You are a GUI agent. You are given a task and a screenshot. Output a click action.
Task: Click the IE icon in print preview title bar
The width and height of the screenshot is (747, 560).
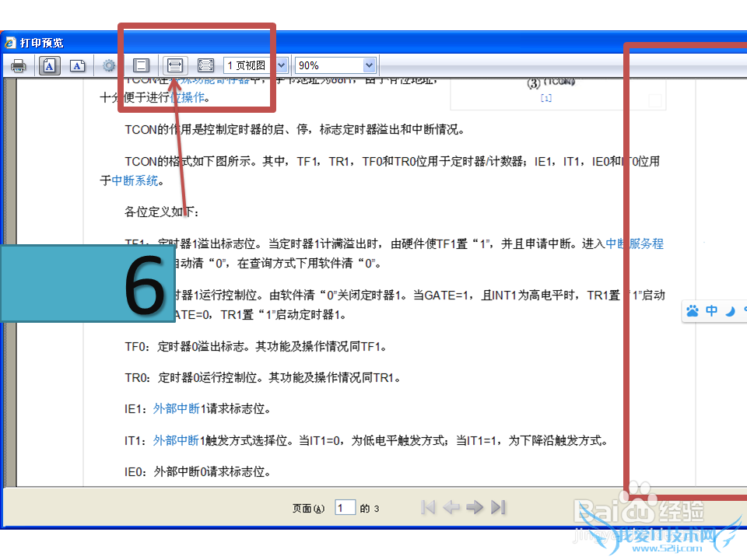[10, 43]
